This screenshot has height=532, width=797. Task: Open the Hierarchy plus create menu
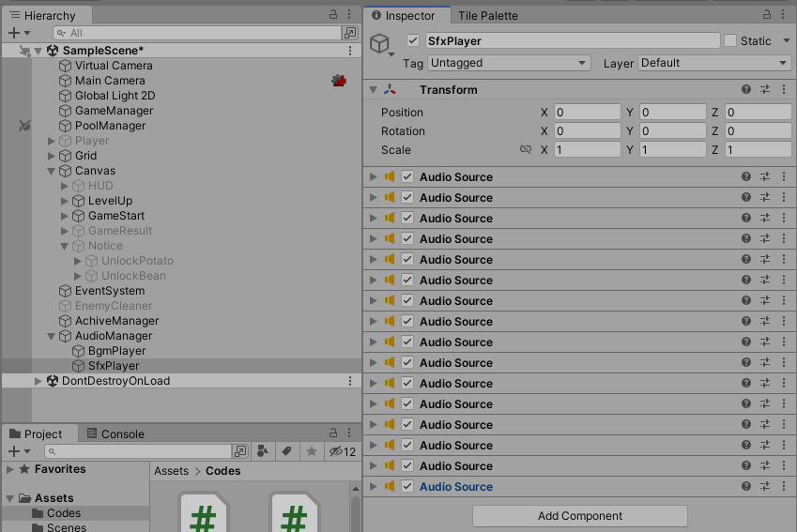pos(19,33)
